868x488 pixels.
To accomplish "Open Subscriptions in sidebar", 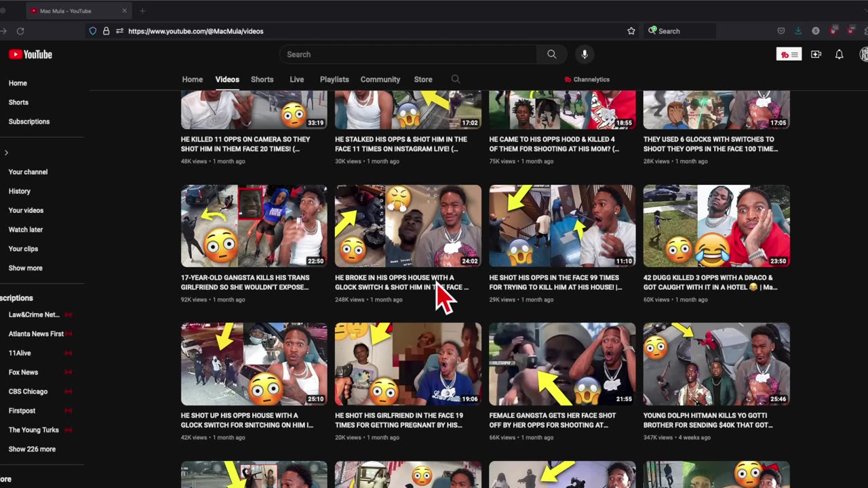I will [x=29, y=121].
